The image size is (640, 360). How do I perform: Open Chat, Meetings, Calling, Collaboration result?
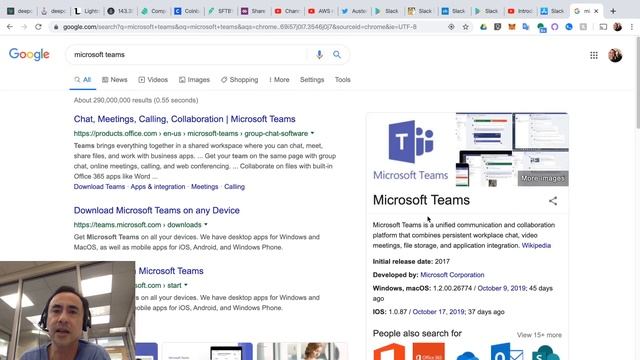coord(184,119)
